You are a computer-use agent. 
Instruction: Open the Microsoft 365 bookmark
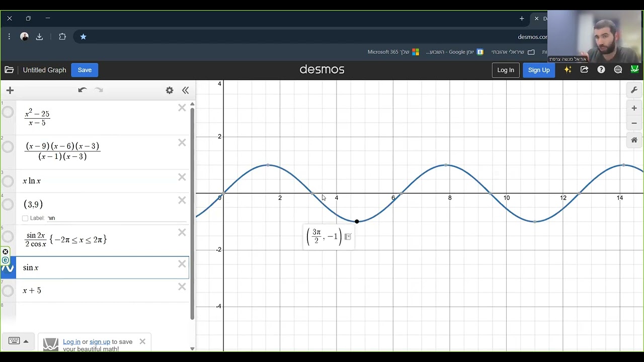[x=393, y=52]
